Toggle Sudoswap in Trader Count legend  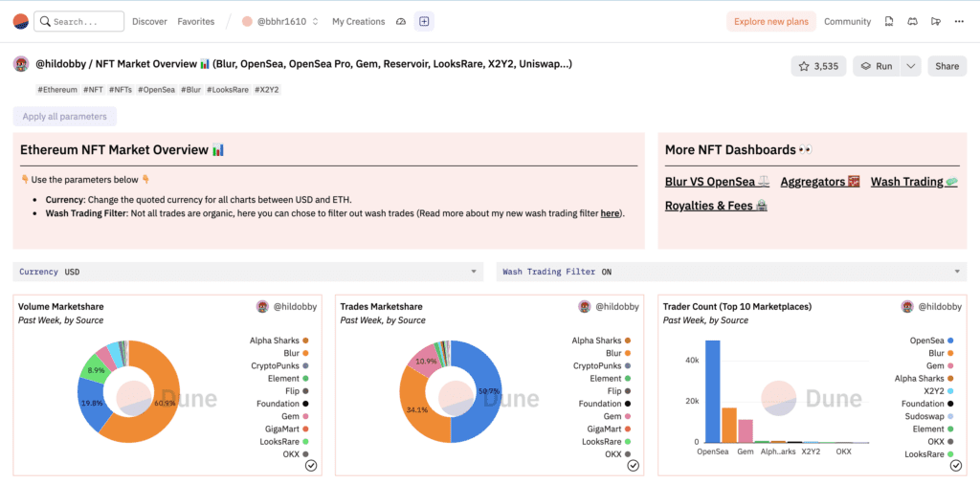click(929, 416)
